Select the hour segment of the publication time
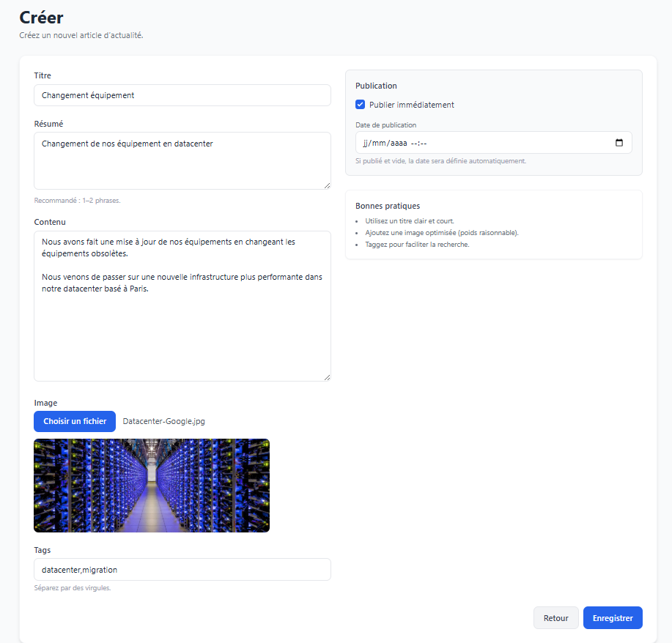The width and height of the screenshot is (672, 643). pyautogui.click(x=414, y=143)
